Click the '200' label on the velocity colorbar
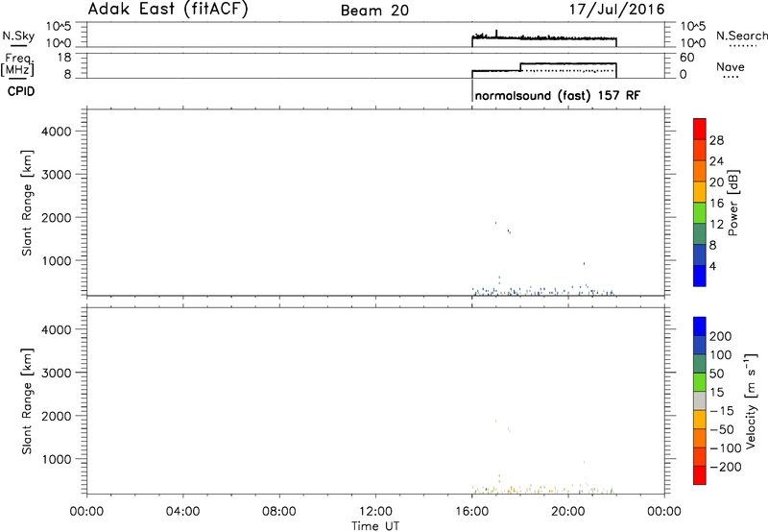768x532 pixels. [721, 336]
